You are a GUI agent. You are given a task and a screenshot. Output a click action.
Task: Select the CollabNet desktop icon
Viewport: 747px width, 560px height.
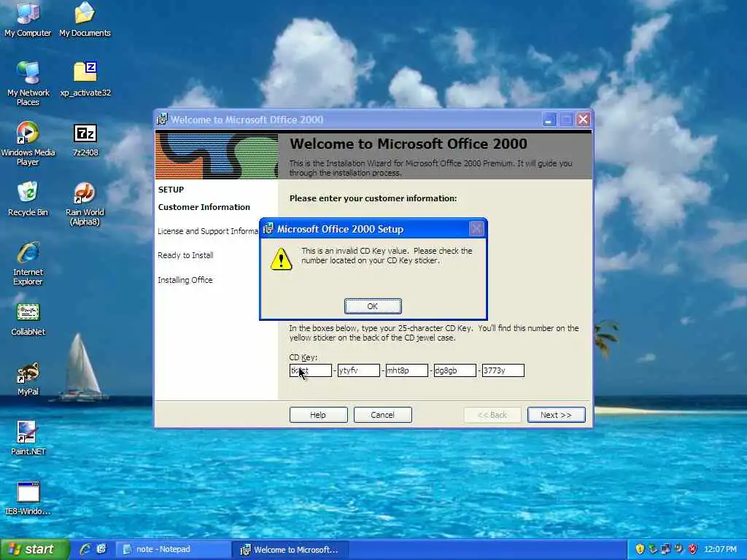coord(28,319)
